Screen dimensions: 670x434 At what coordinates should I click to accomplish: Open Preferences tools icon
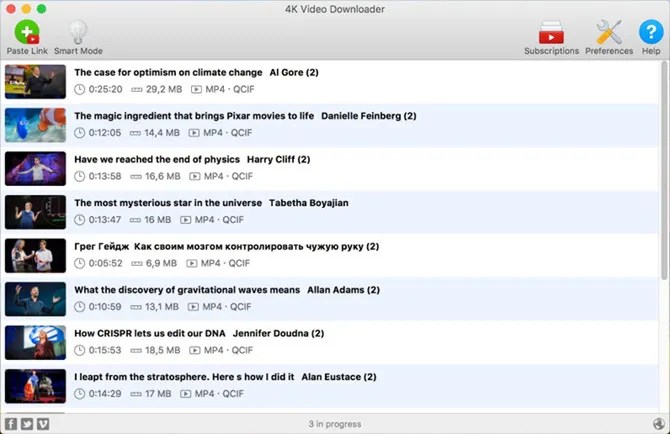click(x=608, y=32)
